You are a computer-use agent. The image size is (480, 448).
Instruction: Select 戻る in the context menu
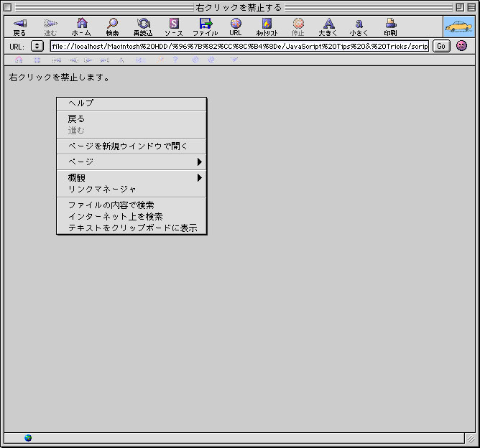coord(131,118)
